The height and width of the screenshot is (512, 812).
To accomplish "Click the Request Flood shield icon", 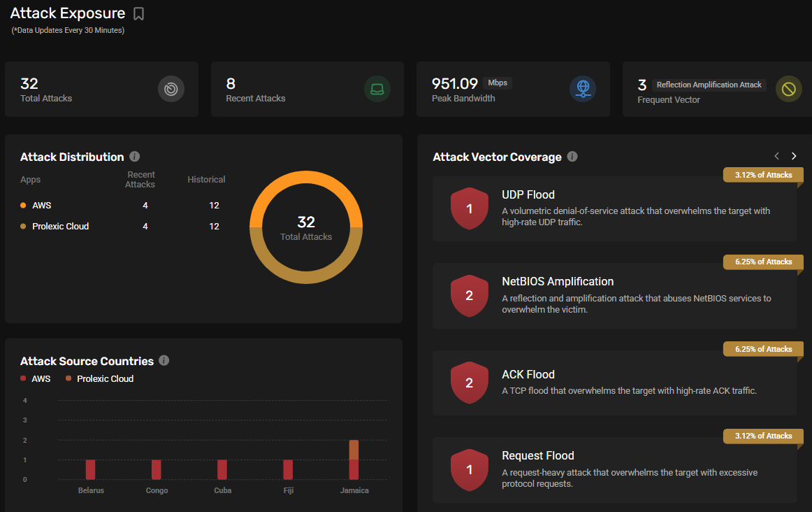I will coord(469,469).
